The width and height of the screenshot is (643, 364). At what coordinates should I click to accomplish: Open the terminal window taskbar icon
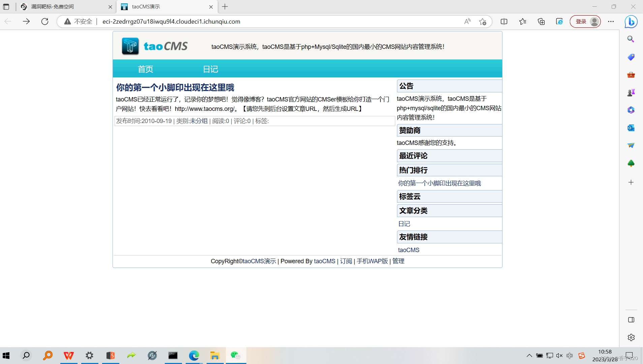pyautogui.click(x=173, y=356)
